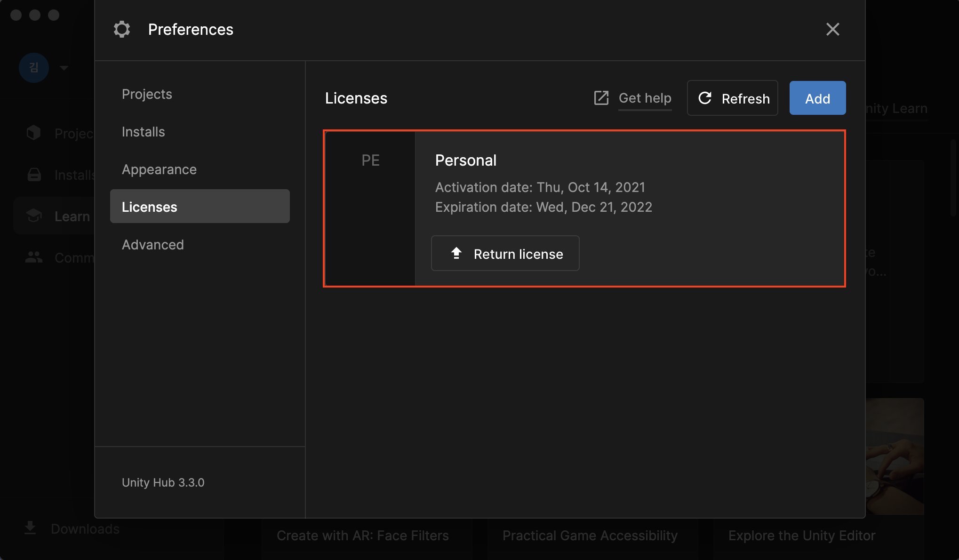Expand the account dropdown arrow
The height and width of the screenshot is (560, 959).
64,68
